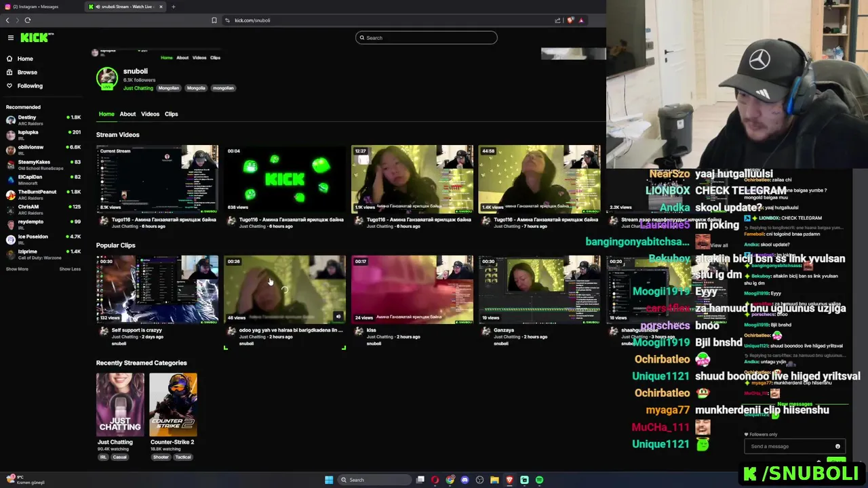
Task: Open emoji picker in chat box
Action: [837, 447]
